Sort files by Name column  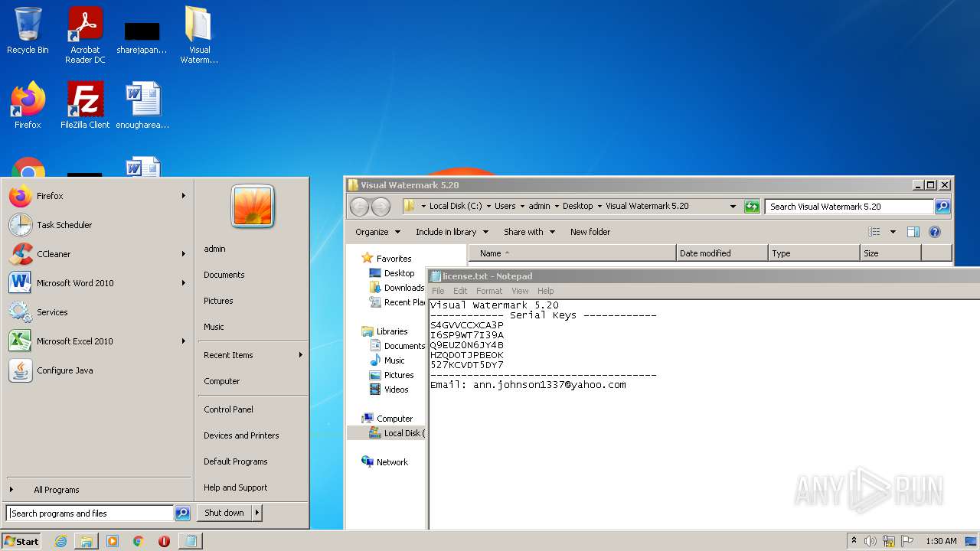pyautogui.click(x=573, y=253)
